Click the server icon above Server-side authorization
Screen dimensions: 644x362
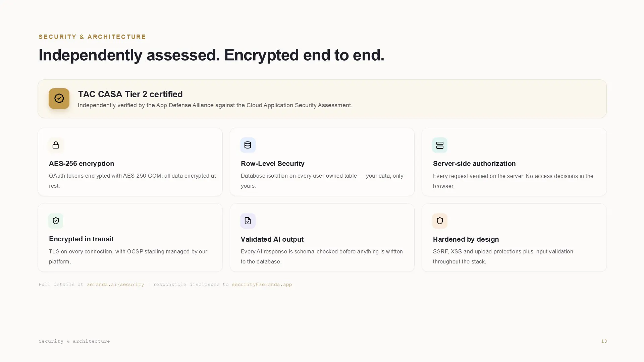pos(440,145)
